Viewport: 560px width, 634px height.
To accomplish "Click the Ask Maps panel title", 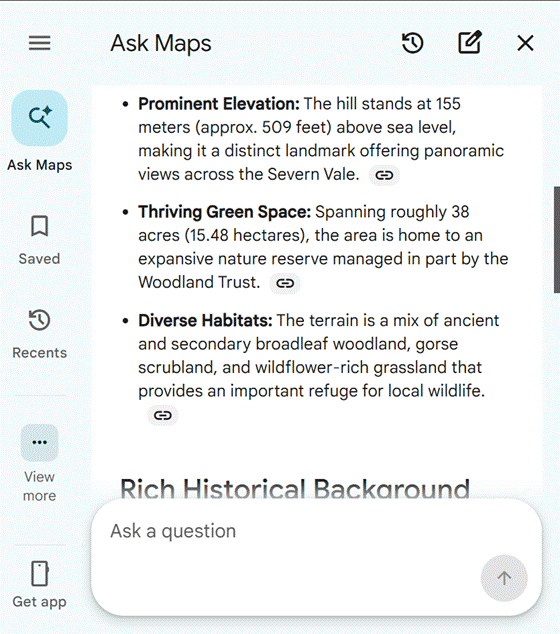I will (x=161, y=44).
